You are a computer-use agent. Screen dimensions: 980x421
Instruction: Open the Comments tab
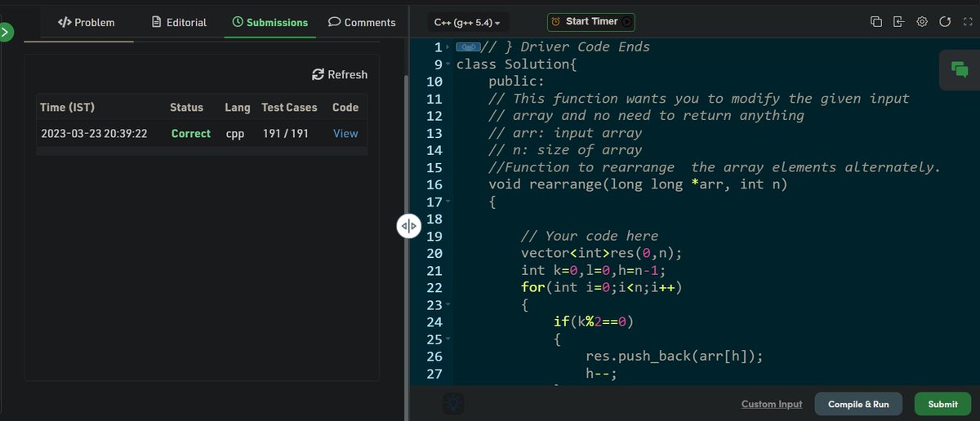tap(362, 22)
